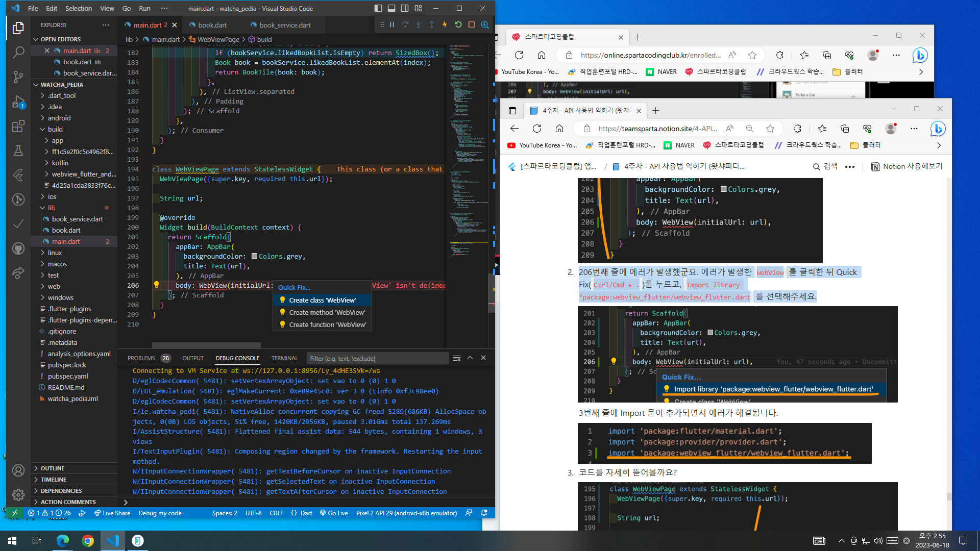
Task: Collapse the lib folder
Action: click(x=74, y=208)
